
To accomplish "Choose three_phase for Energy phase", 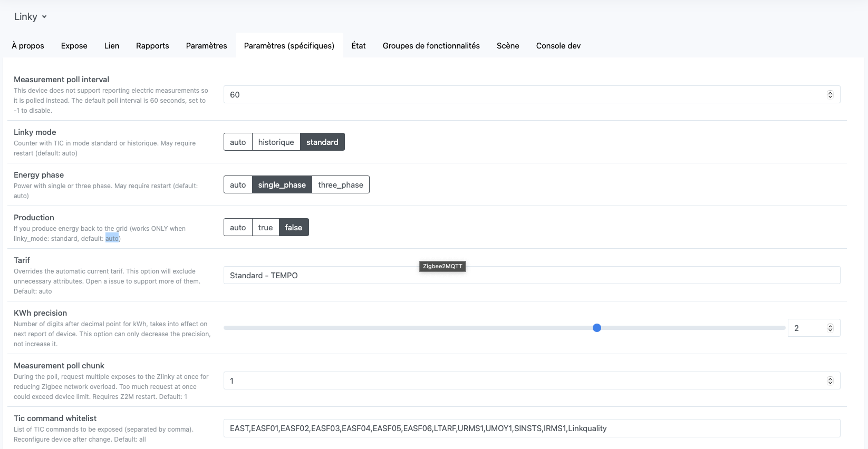I will point(340,185).
